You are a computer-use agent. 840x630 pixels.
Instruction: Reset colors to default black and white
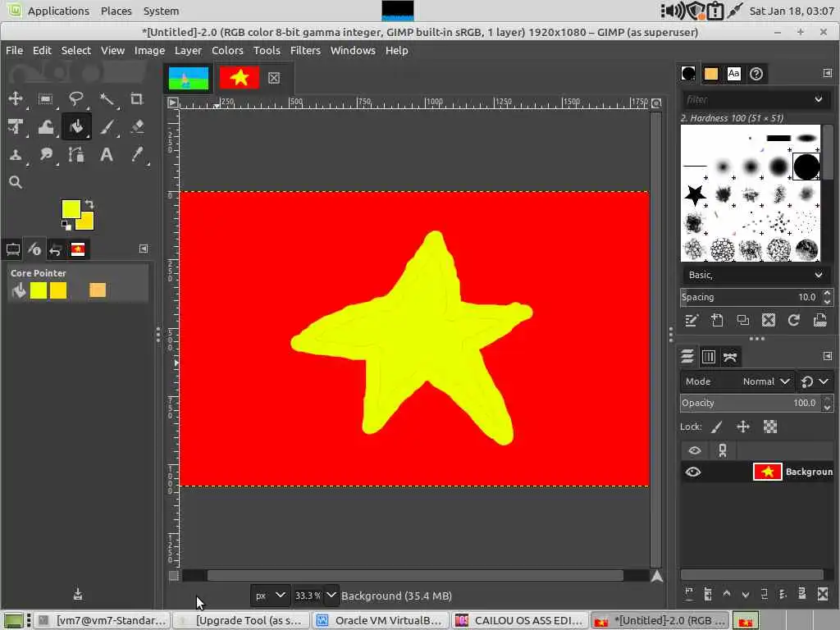click(66, 225)
